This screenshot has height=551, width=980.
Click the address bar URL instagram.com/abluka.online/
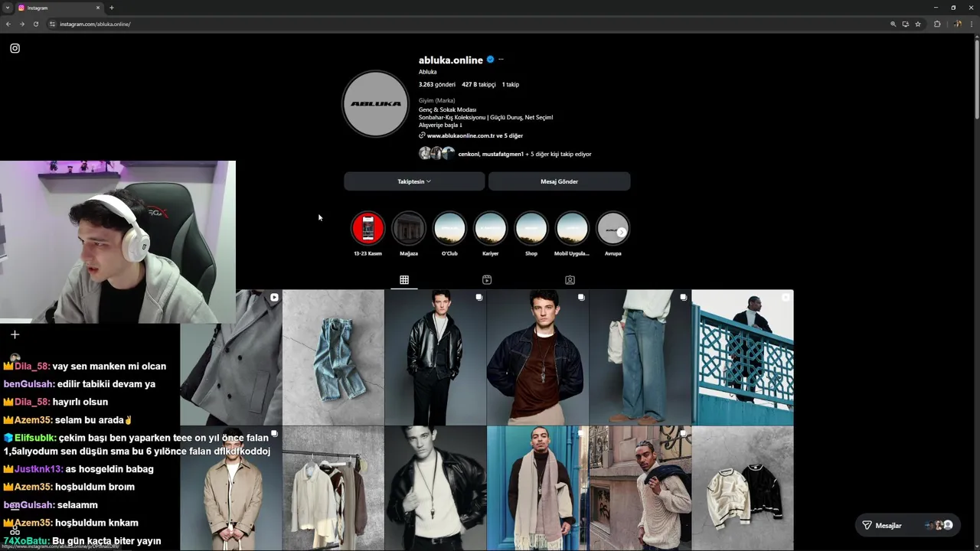[95, 24]
